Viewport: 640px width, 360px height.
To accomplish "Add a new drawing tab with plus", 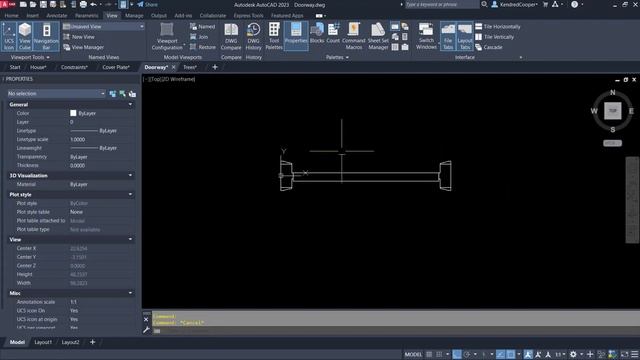I will tap(215, 67).
